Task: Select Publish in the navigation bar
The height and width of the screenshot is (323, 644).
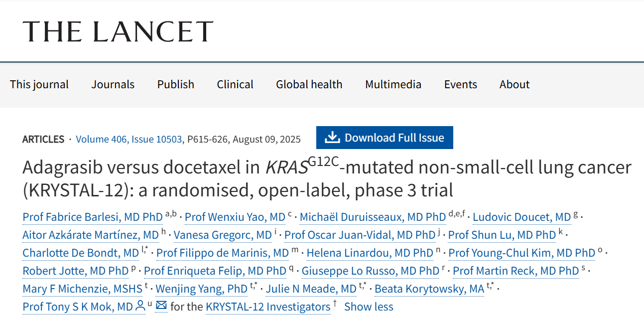Action: click(175, 84)
